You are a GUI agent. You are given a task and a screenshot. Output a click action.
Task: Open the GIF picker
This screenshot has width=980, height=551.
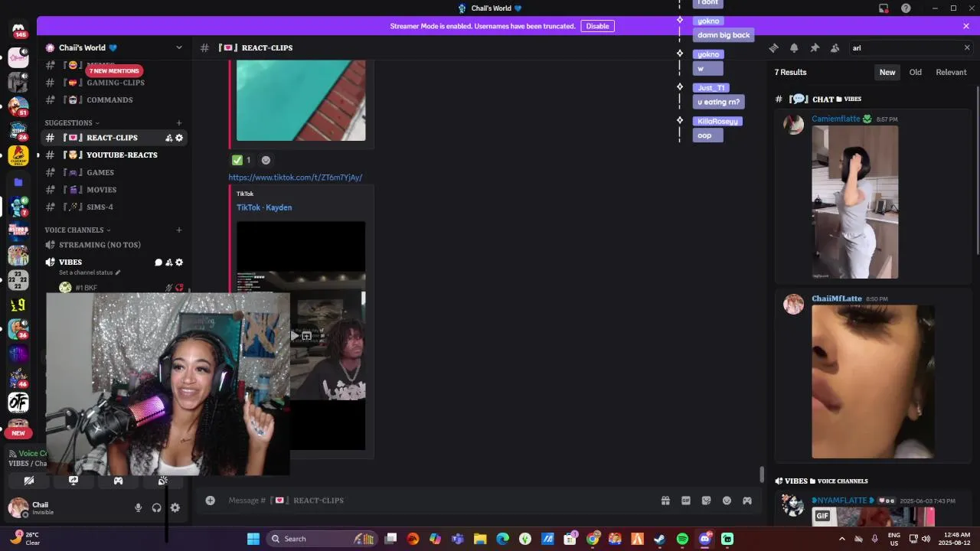coord(686,500)
